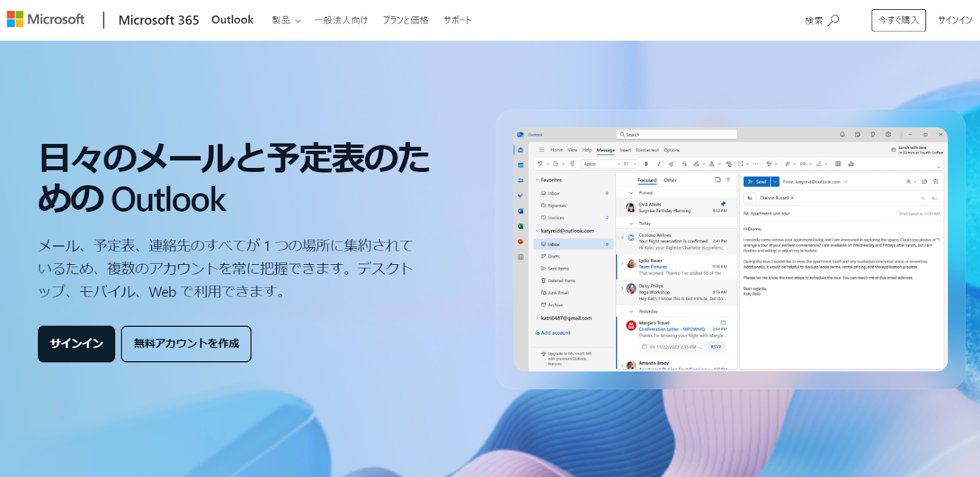This screenshot has height=477, width=980.
Task: Select the Format Painter icon in the ribbon
Action: click(x=572, y=164)
